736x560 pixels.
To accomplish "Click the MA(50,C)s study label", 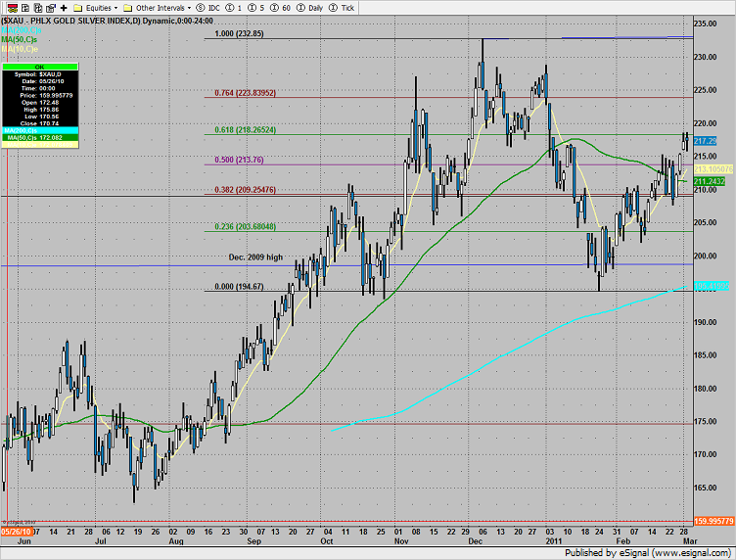I will [20, 39].
